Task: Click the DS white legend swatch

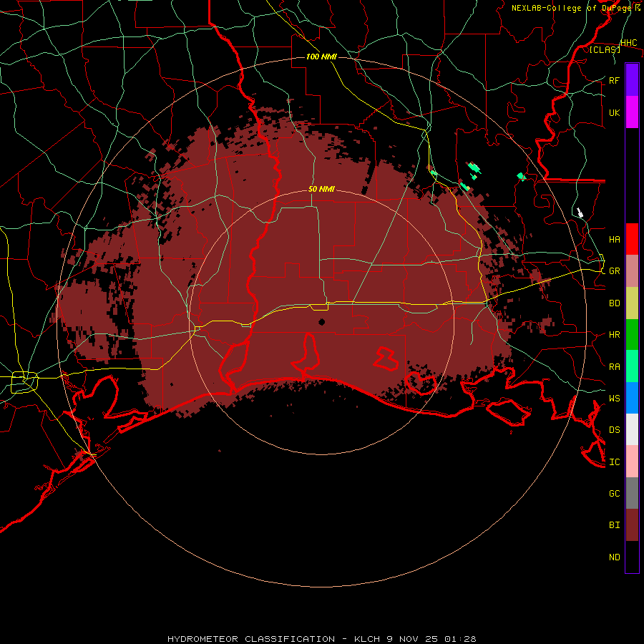Action: 632,429
